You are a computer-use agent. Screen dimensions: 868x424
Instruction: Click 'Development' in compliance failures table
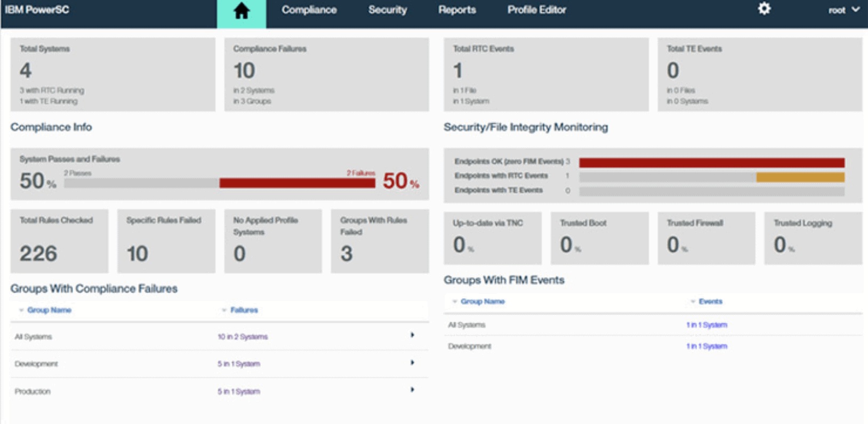[36, 364]
